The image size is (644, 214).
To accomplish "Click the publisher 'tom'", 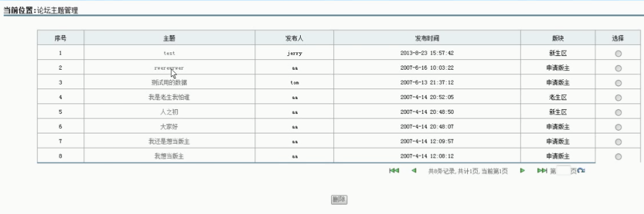I will coord(294,83).
